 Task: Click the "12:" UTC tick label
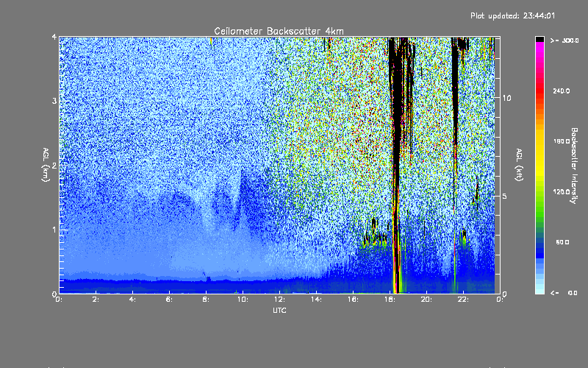pyautogui.click(x=279, y=300)
